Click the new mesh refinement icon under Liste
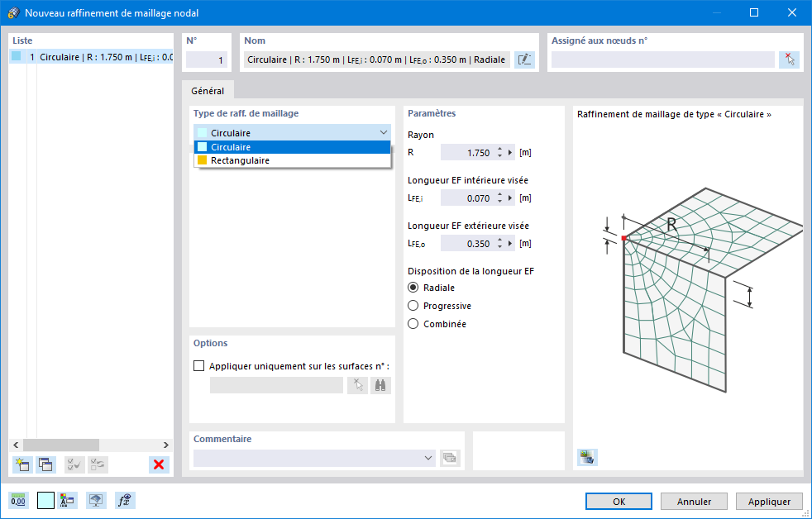The image size is (812, 519). point(22,464)
